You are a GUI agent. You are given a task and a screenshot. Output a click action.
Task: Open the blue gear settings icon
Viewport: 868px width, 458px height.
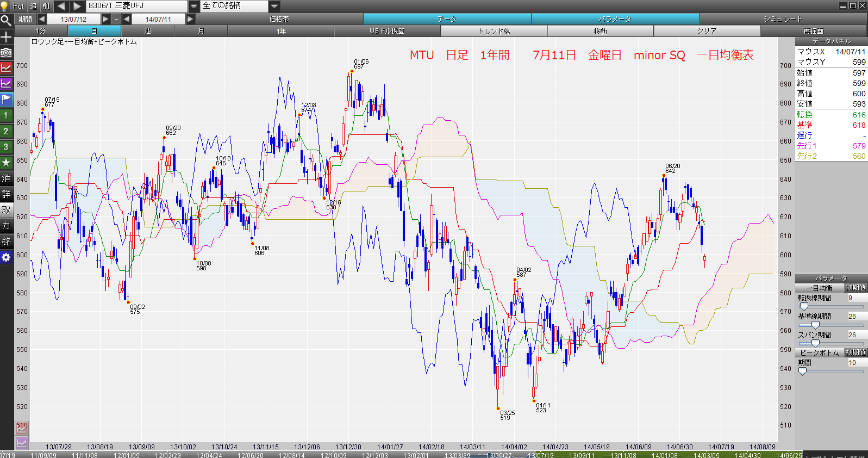point(6,257)
